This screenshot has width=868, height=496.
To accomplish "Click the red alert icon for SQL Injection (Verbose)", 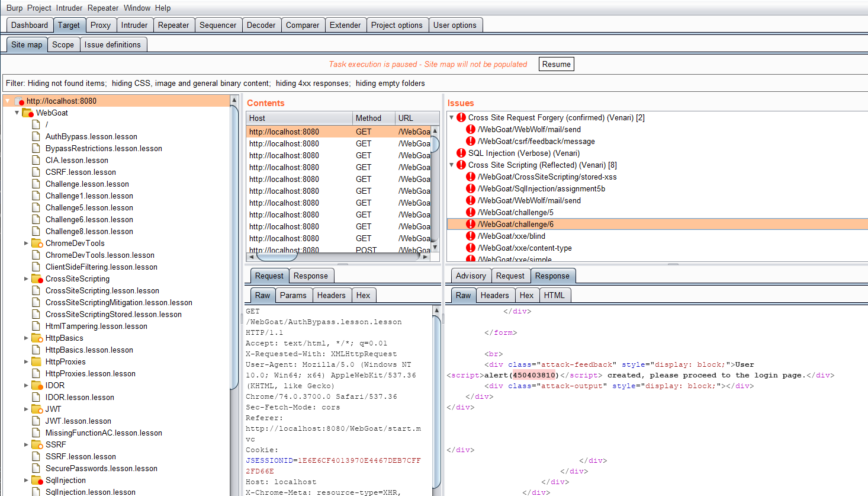I will (461, 153).
